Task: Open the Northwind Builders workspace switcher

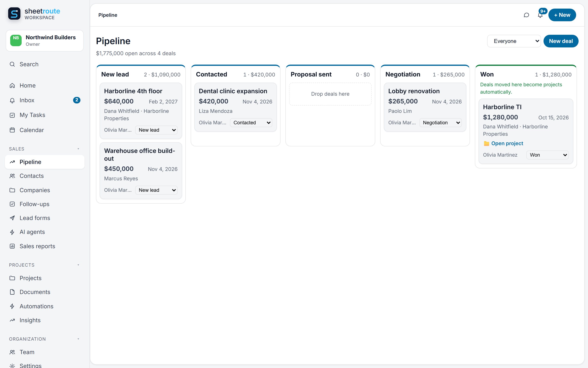Action: 45,41
